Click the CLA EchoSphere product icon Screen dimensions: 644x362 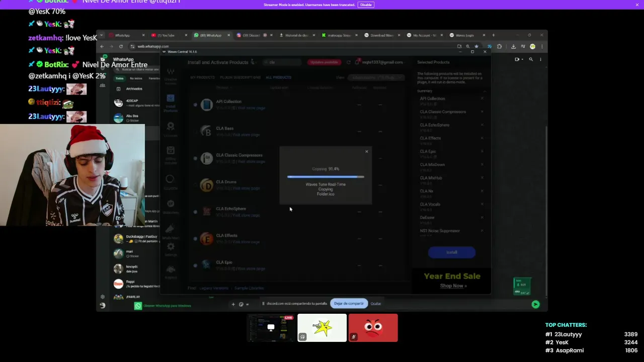click(206, 212)
